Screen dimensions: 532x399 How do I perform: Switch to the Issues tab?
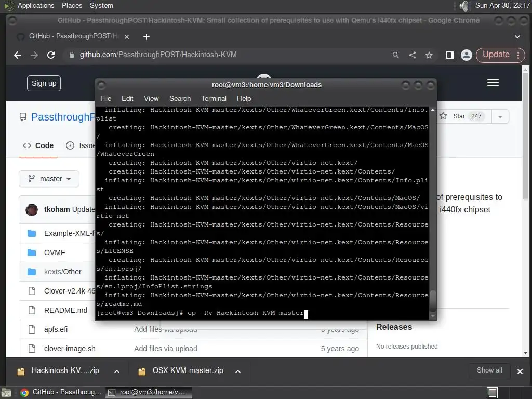pos(81,145)
